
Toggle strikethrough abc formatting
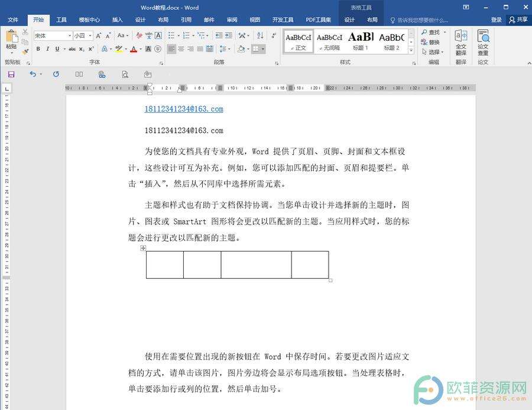coord(72,49)
